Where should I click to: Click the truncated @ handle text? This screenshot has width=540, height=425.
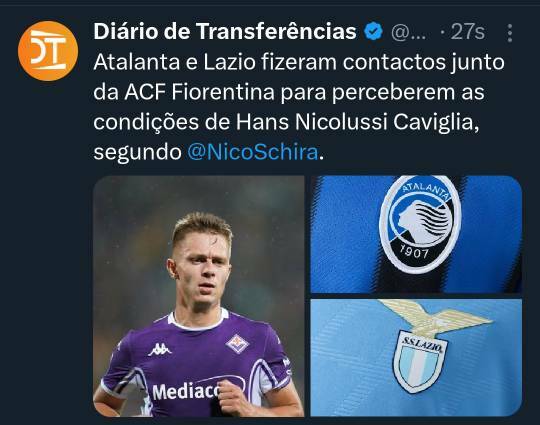pyautogui.click(x=409, y=33)
